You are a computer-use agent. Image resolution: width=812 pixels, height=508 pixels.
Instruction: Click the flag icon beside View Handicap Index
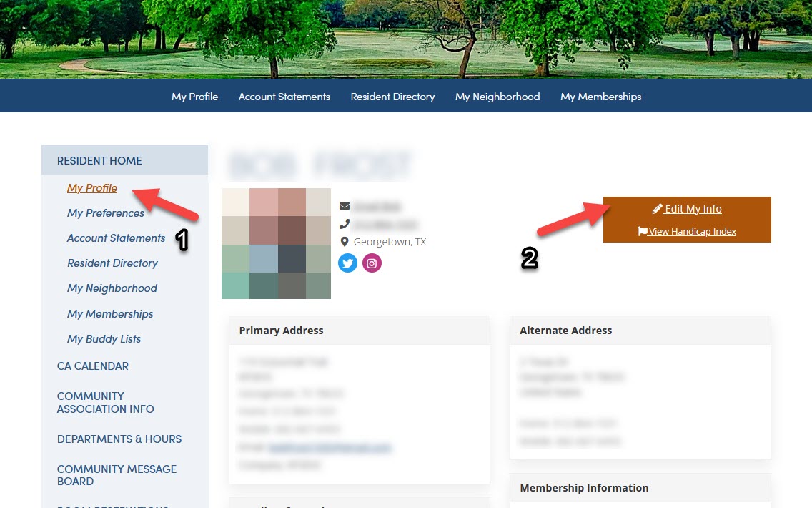click(x=643, y=231)
